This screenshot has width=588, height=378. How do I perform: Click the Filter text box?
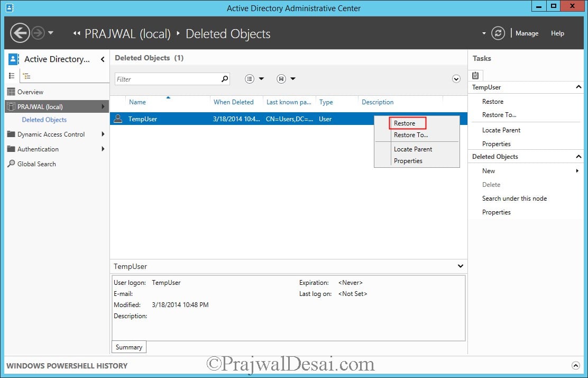[172, 79]
